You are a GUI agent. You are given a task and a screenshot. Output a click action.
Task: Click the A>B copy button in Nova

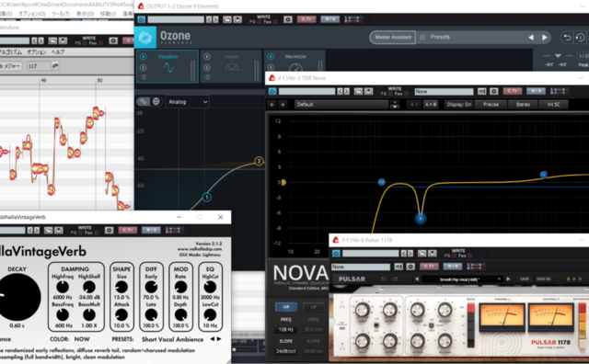431,105
